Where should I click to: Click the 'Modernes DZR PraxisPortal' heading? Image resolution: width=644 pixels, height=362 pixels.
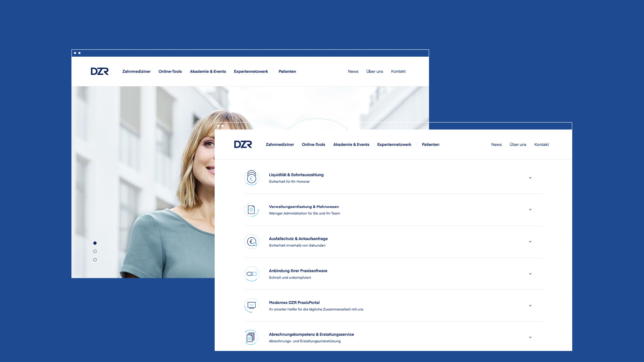point(294,303)
